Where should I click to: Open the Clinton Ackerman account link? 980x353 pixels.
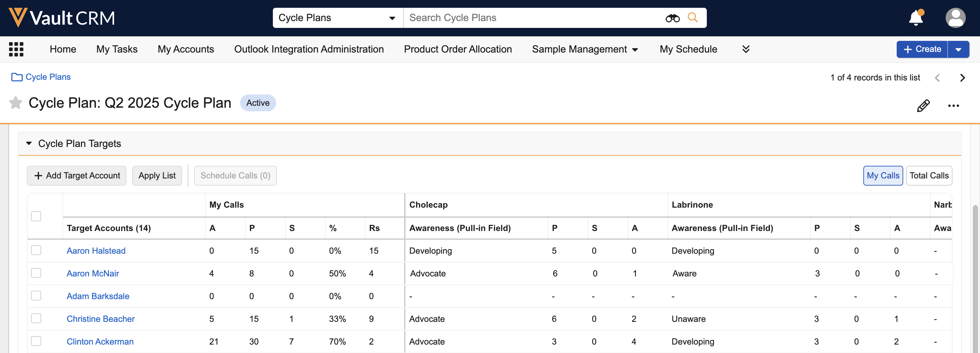coord(100,342)
